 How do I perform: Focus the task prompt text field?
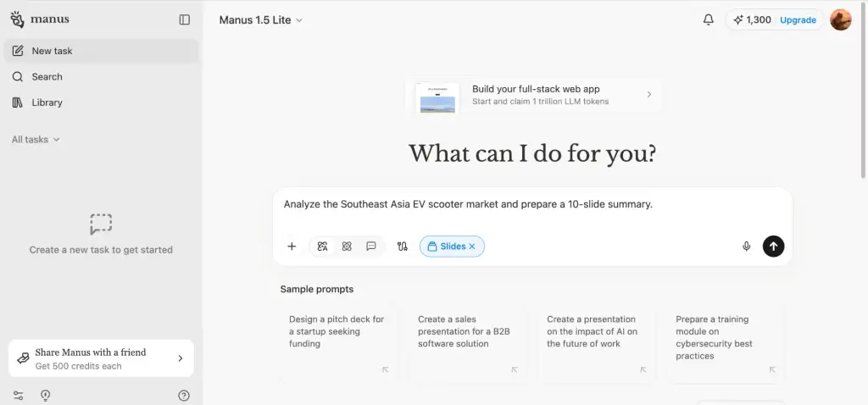click(532, 204)
